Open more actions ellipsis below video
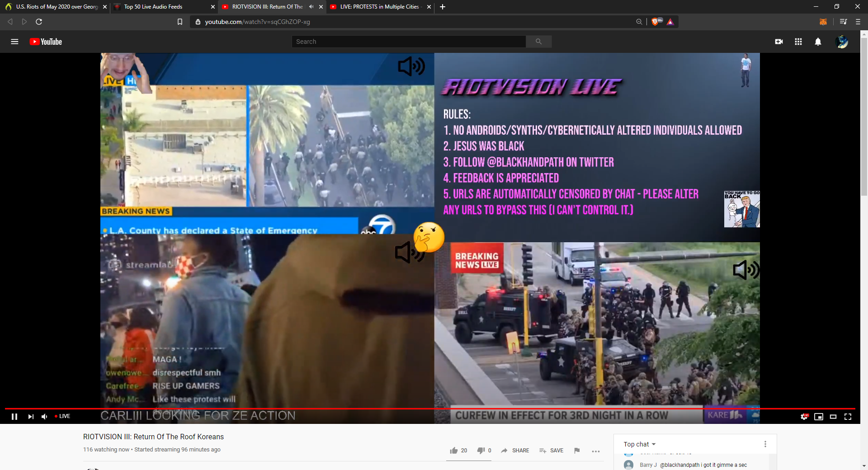This screenshot has height=470, width=868. click(x=596, y=451)
